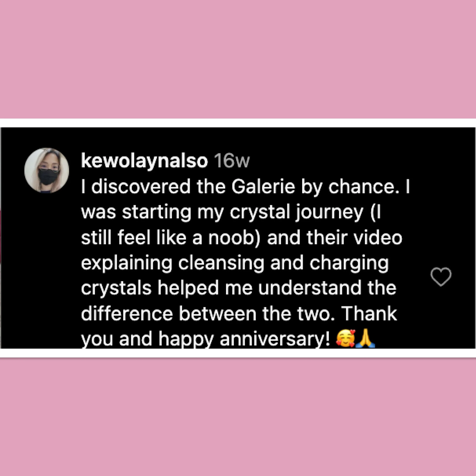Image resolution: width=476 pixels, height=476 pixels.
Task: Click the white border strip above comment
Action: tap(238, 123)
